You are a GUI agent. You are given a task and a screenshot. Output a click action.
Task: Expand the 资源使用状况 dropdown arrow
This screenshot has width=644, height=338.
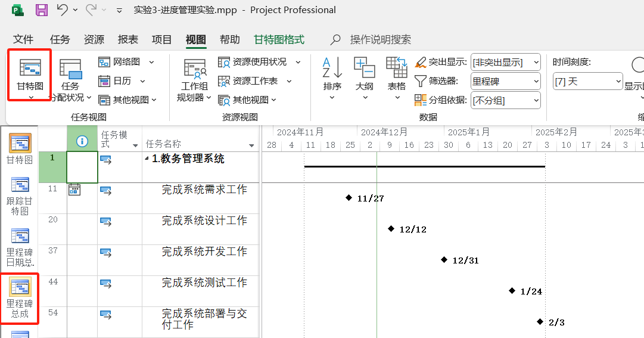(x=298, y=63)
